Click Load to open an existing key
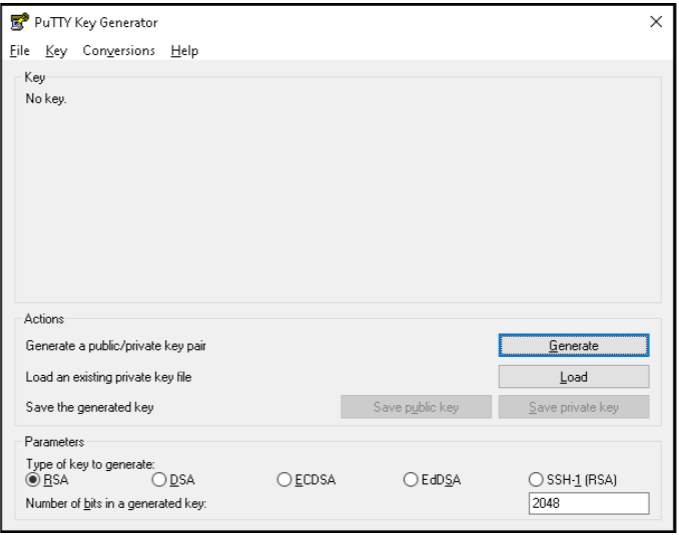The height and width of the screenshot is (535, 679). tap(574, 377)
